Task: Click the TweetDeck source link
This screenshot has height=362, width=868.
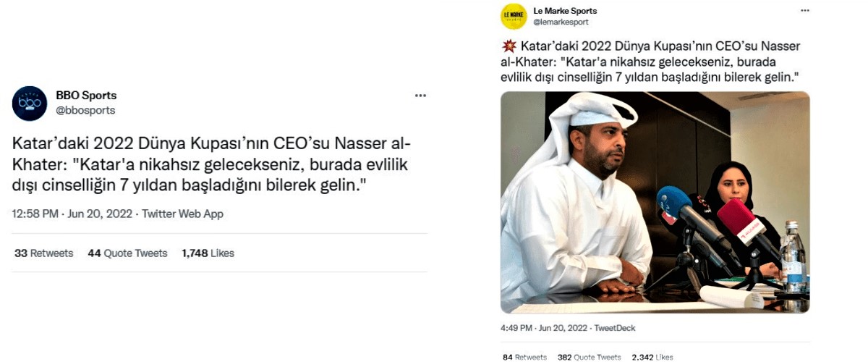Action: 615,328
